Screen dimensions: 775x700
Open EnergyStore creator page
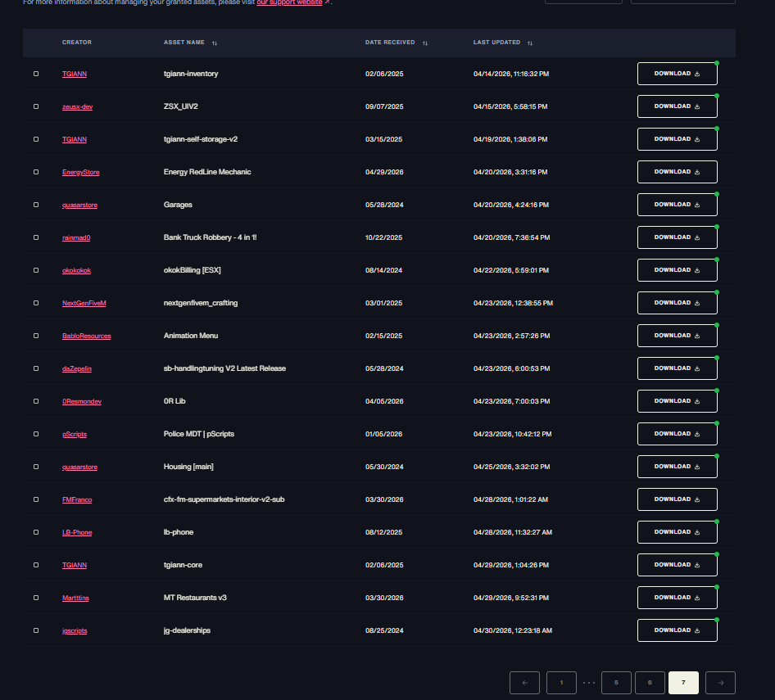[80, 172]
